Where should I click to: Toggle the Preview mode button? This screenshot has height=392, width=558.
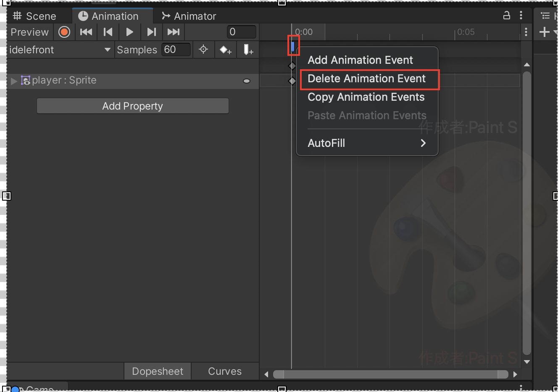(x=30, y=32)
